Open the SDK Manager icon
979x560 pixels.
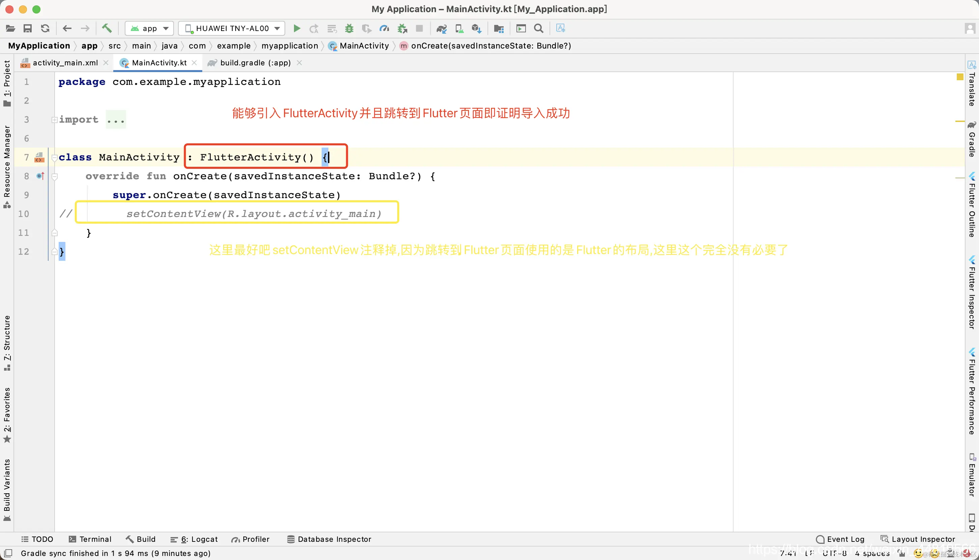pyautogui.click(x=476, y=28)
